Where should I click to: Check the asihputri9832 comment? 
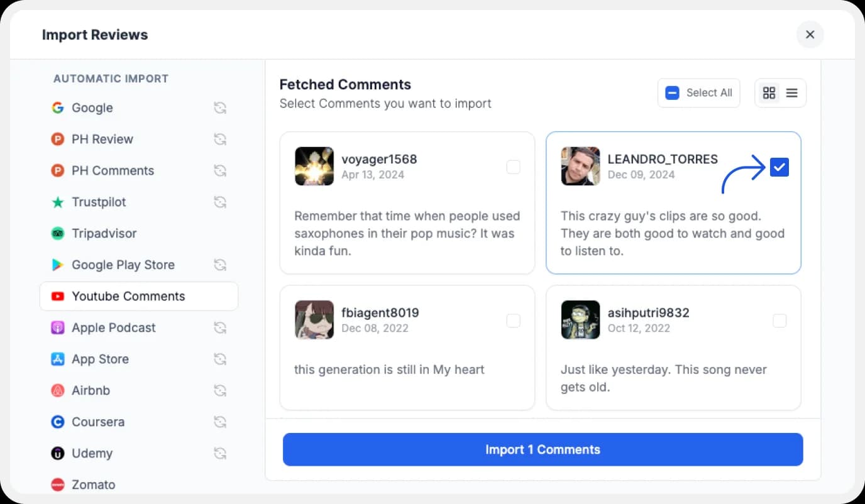point(780,320)
